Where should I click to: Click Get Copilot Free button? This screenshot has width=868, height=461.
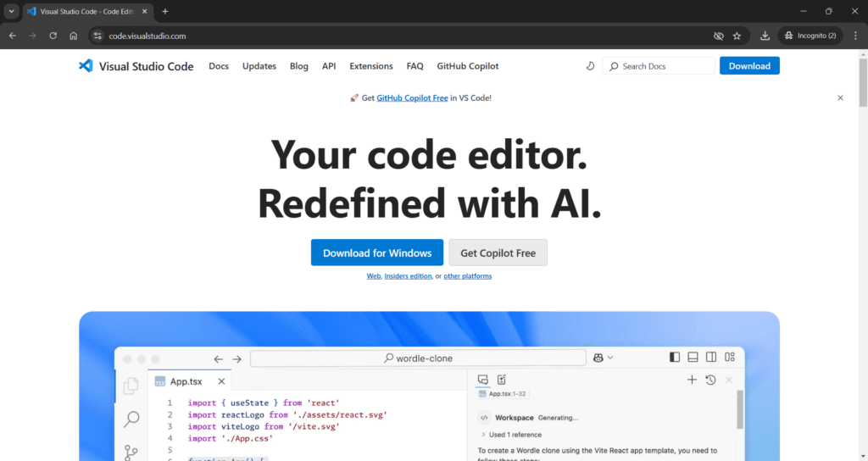[498, 253]
